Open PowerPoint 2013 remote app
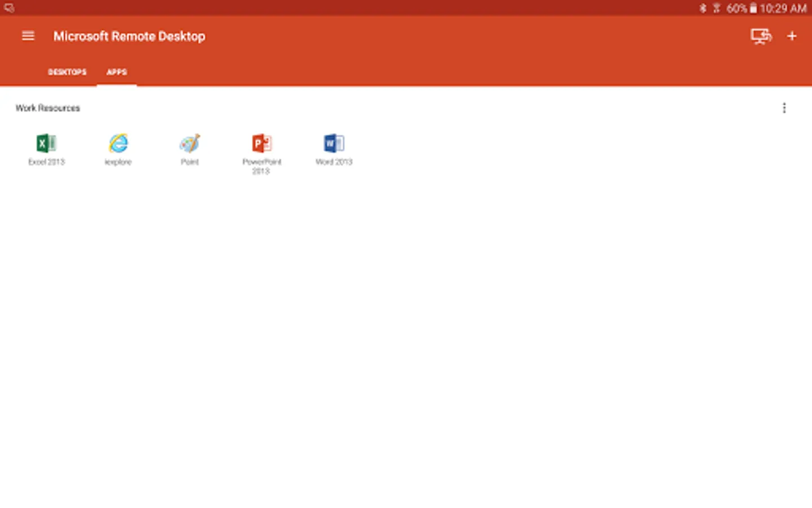Screen dimensions: 812x508 261,154
